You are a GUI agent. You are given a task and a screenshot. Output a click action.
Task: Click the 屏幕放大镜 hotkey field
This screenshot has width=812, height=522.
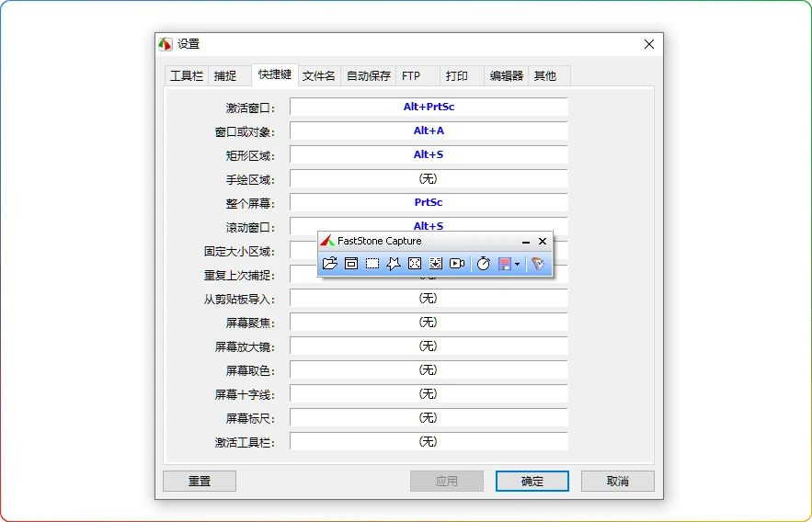[x=429, y=346]
